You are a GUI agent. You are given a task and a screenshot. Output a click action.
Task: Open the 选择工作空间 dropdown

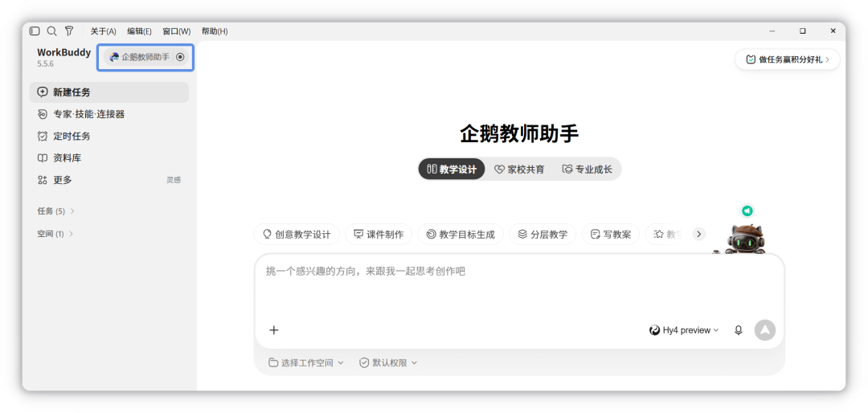pos(306,362)
